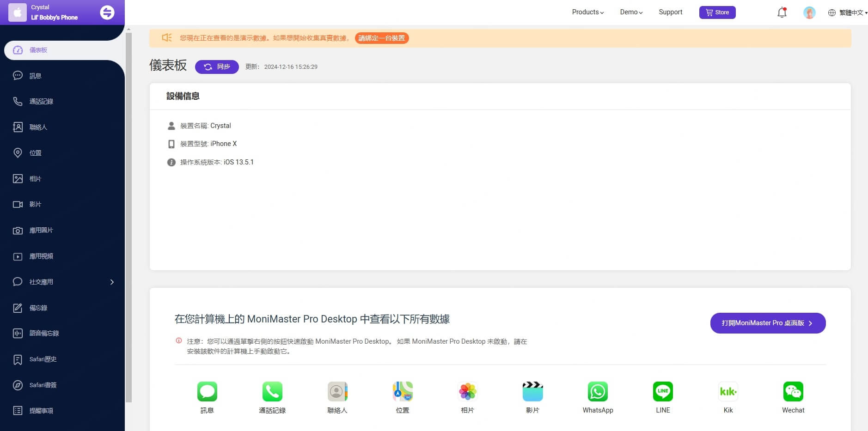Click the Apple device logo in header
Viewport: 868px width, 431px height.
click(x=18, y=12)
